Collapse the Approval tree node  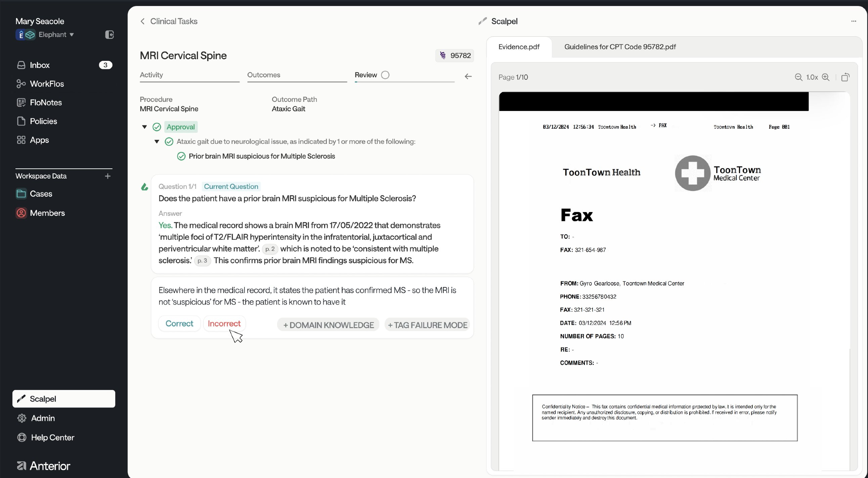point(144,127)
